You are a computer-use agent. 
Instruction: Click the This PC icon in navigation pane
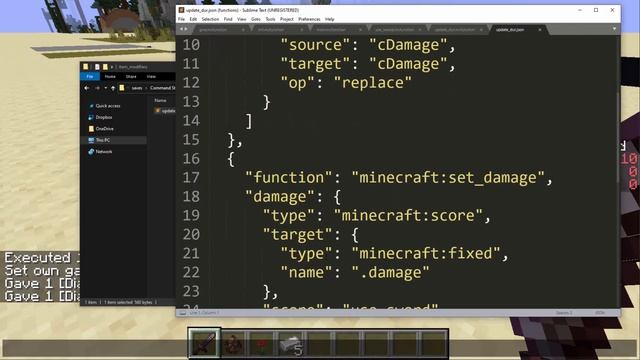tap(91, 140)
